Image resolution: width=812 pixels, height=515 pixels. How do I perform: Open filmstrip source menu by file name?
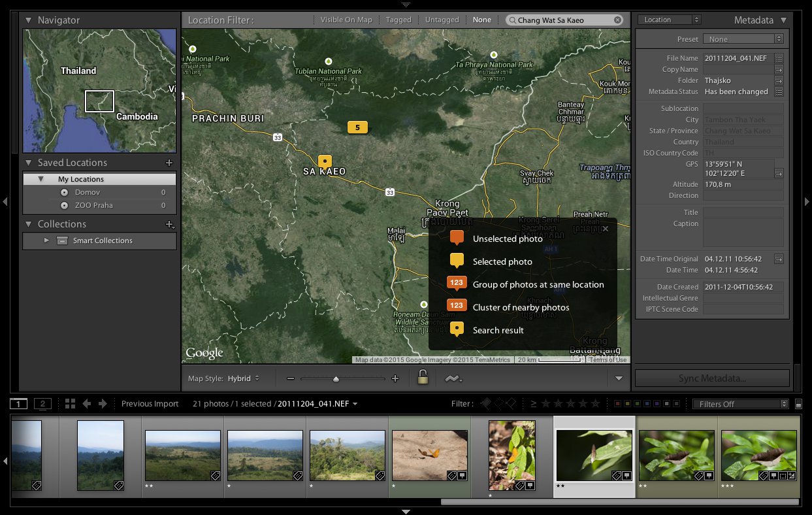point(317,404)
